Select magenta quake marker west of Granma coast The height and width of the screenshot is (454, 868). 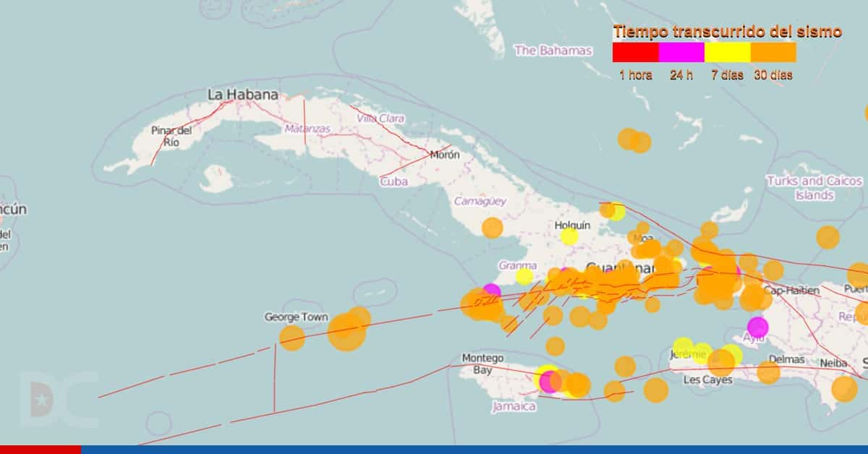(491, 292)
